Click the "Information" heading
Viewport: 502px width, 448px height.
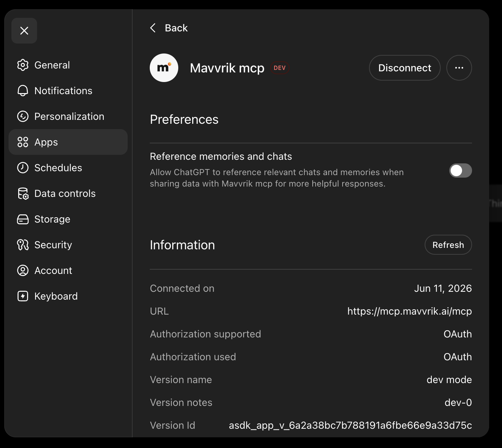182,245
